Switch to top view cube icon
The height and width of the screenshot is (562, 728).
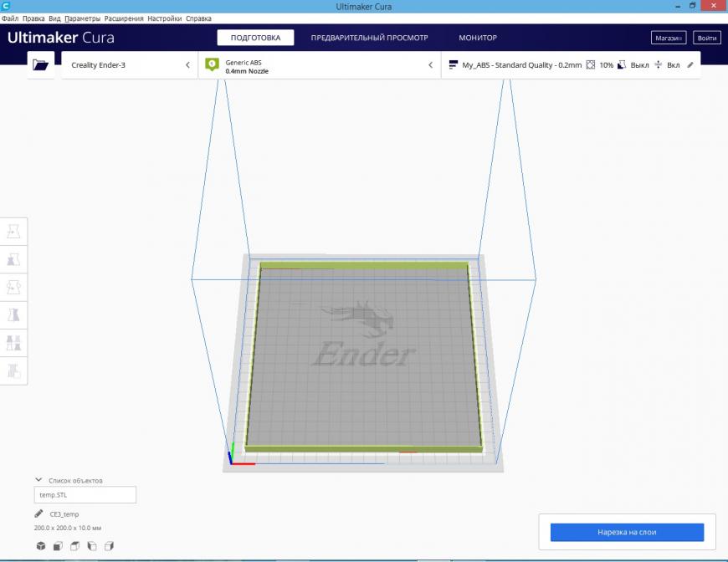pos(74,546)
